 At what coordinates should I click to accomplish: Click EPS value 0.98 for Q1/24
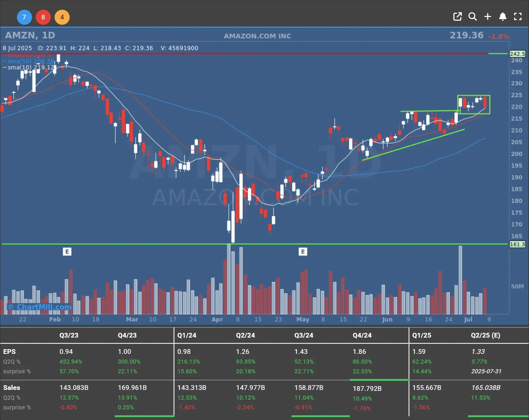pyautogui.click(x=184, y=352)
